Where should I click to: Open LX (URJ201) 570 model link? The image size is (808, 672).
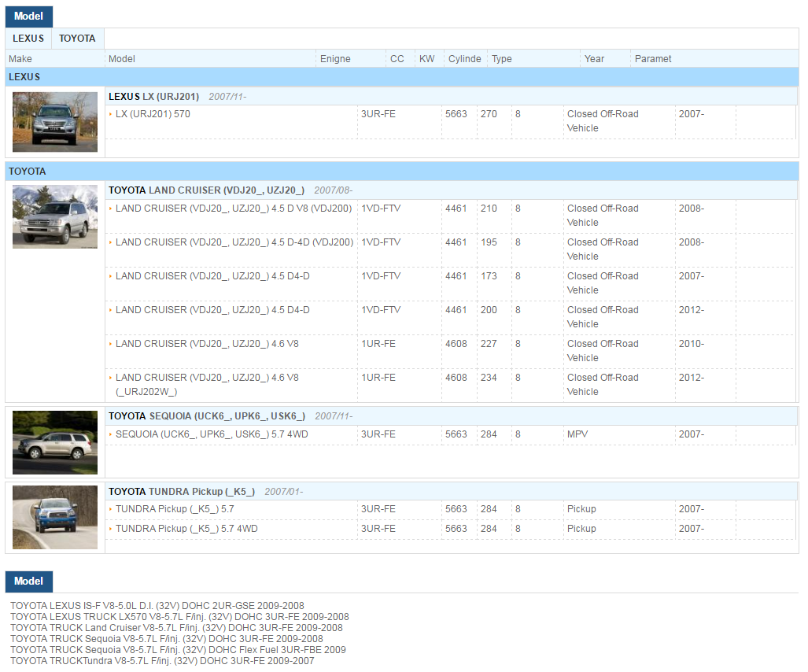tap(153, 114)
